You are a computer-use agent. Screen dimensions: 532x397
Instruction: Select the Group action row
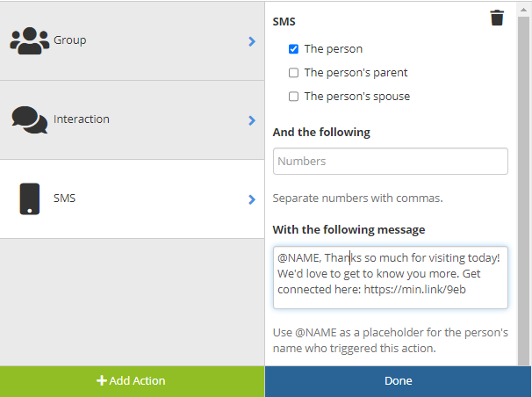click(132, 41)
